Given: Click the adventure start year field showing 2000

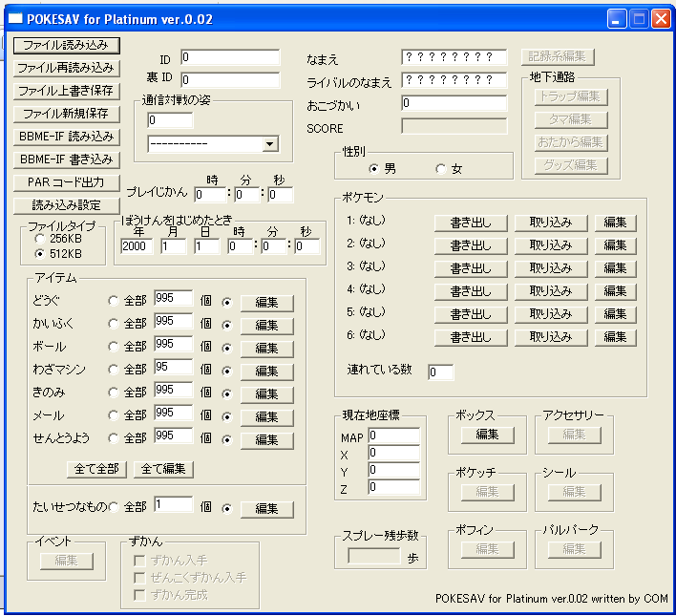Looking at the screenshot, I should [137, 246].
